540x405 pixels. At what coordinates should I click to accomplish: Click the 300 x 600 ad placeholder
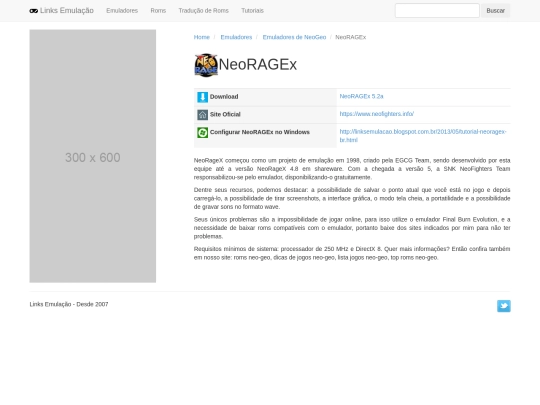[x=93, y=156]
